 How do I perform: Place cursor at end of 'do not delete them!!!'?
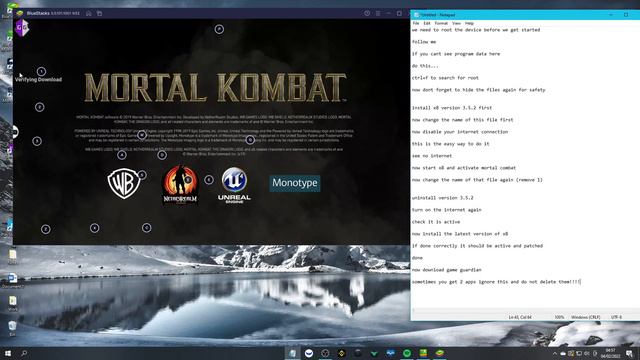click(x=580, y=282)
